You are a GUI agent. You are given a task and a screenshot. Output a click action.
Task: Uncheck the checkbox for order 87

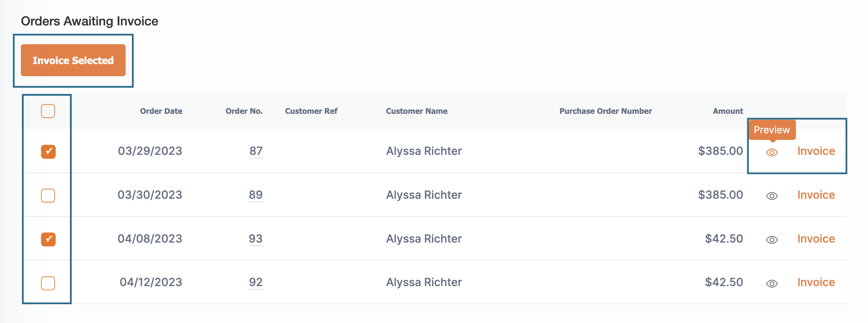click(48, 152)
